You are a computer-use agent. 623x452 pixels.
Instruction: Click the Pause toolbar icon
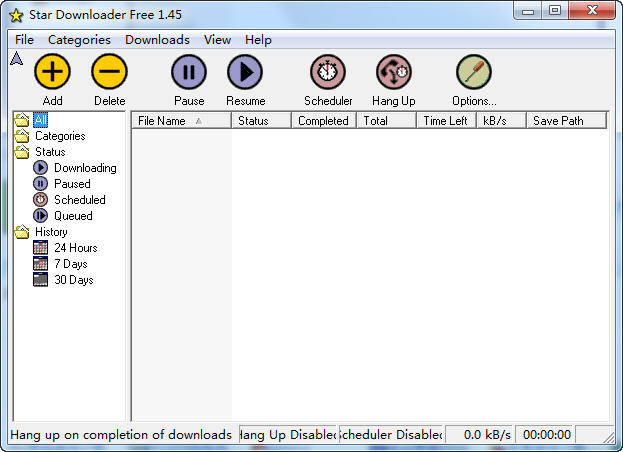point(189,72)
